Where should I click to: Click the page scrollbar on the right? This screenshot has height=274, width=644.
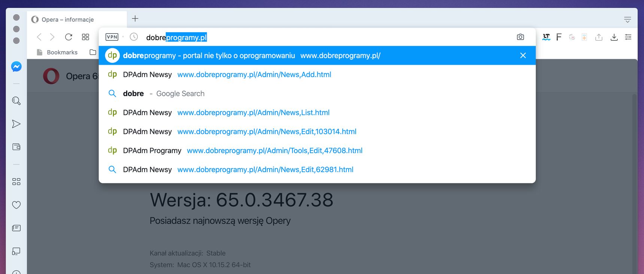tap(635, 183)
